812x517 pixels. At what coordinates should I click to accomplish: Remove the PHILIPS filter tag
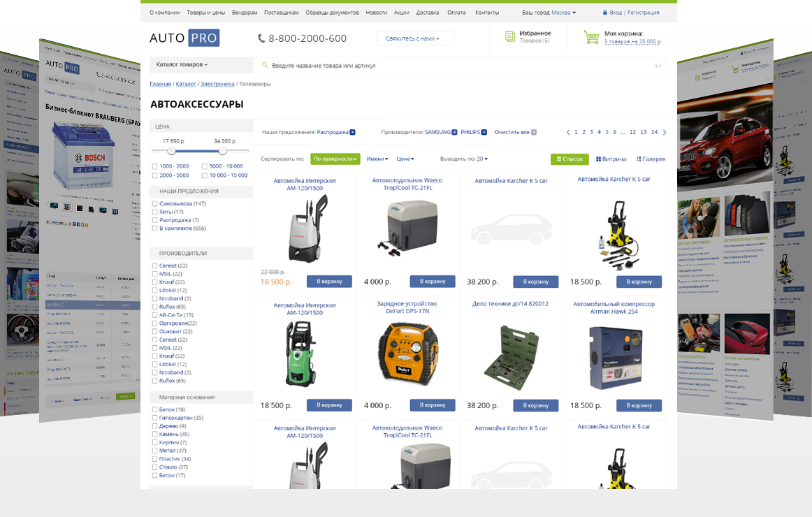pyautogui.click(x=484, y=132)
